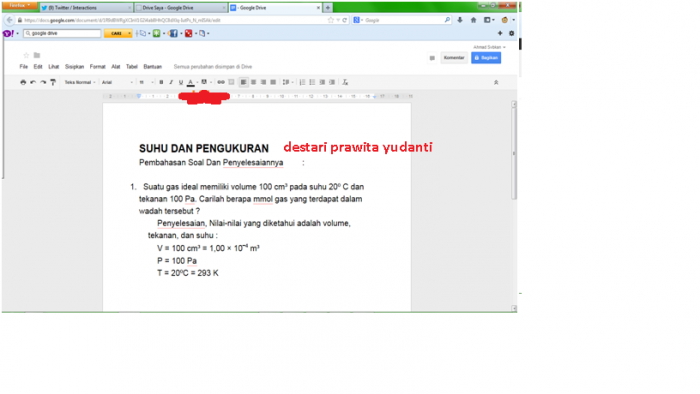Select the numbered list icon
The width and height of the screenshot is (700, 394).
coord(302,82)
